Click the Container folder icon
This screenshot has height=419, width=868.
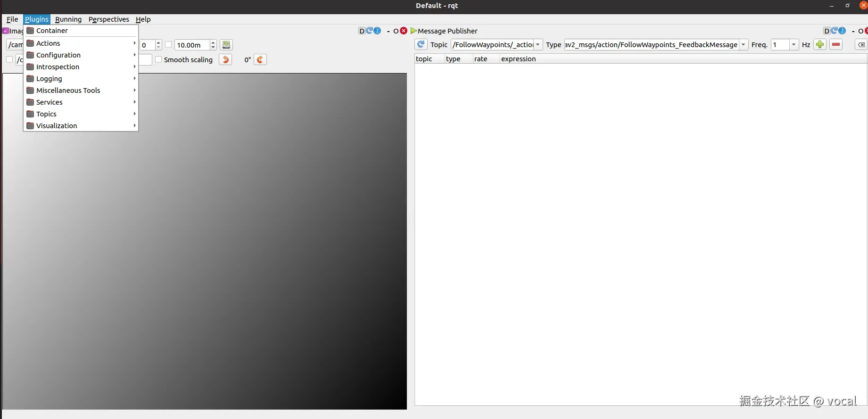(x=30, y=30)
